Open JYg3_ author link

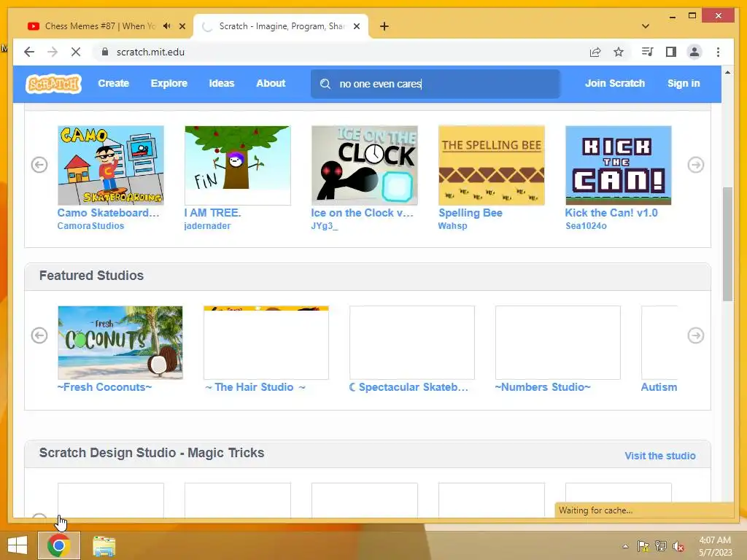[325, 226]
